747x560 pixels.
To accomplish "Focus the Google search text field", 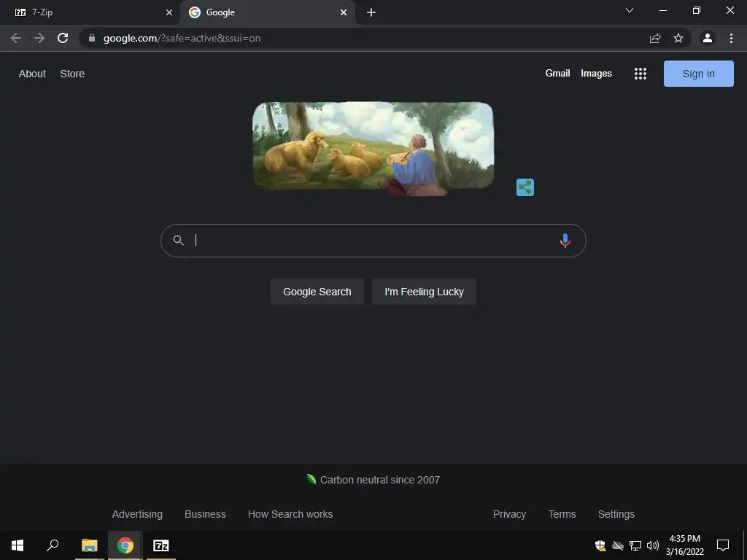I will 373,241.
